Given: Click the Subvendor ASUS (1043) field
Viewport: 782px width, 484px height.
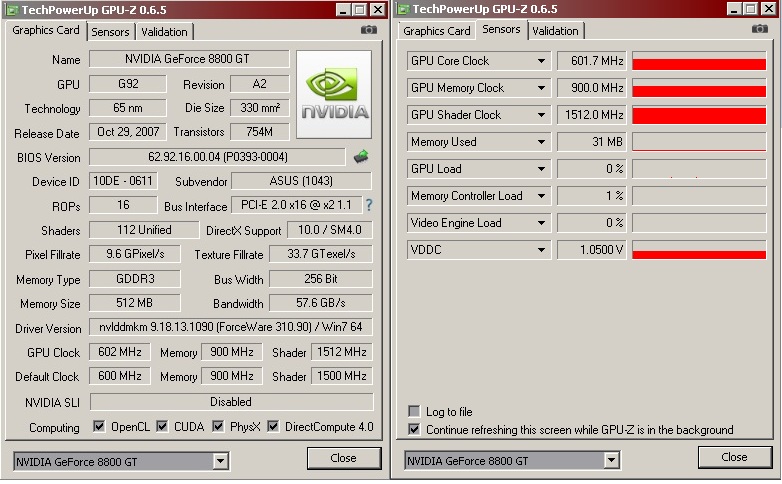Looking at the screenshot, I should pos(301,181).
